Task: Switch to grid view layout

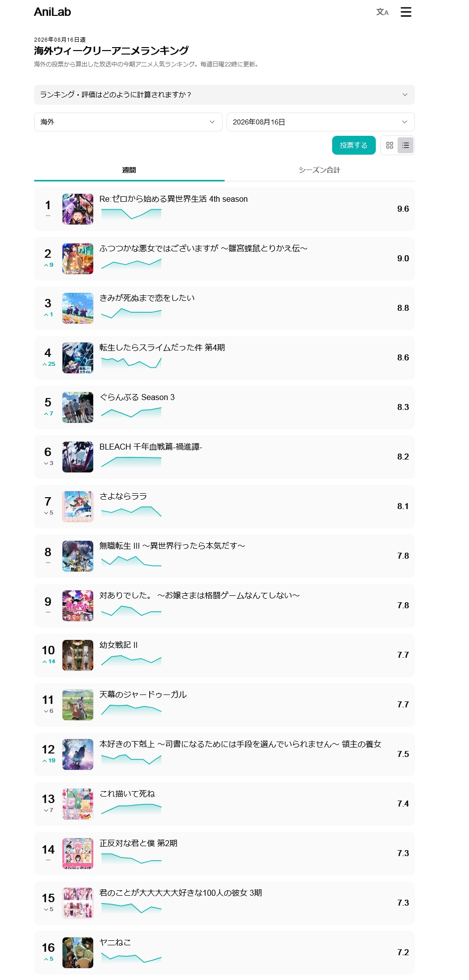Action: point(390,145)
